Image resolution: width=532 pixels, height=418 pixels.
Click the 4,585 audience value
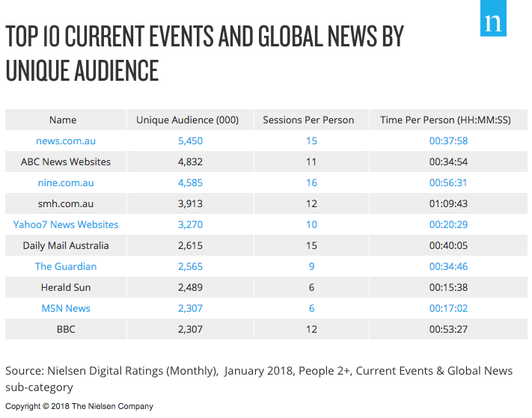190,183
